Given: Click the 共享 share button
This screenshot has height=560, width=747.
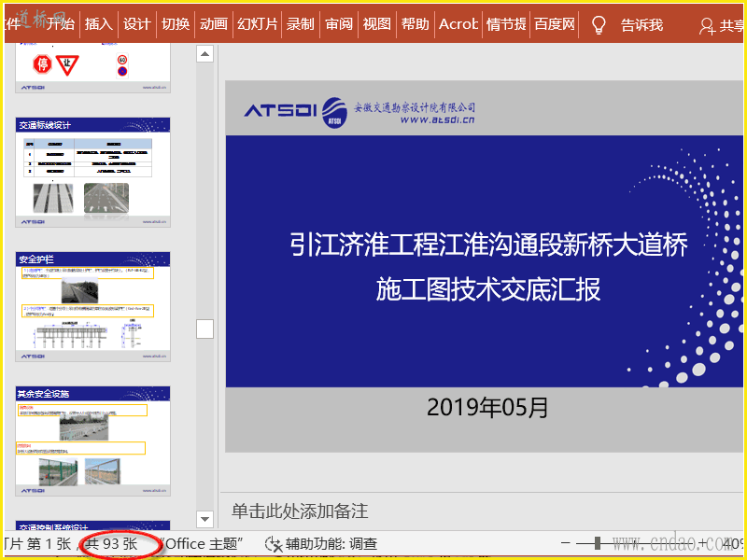Looking at the screenshot, I should click(x=722, y=26).
